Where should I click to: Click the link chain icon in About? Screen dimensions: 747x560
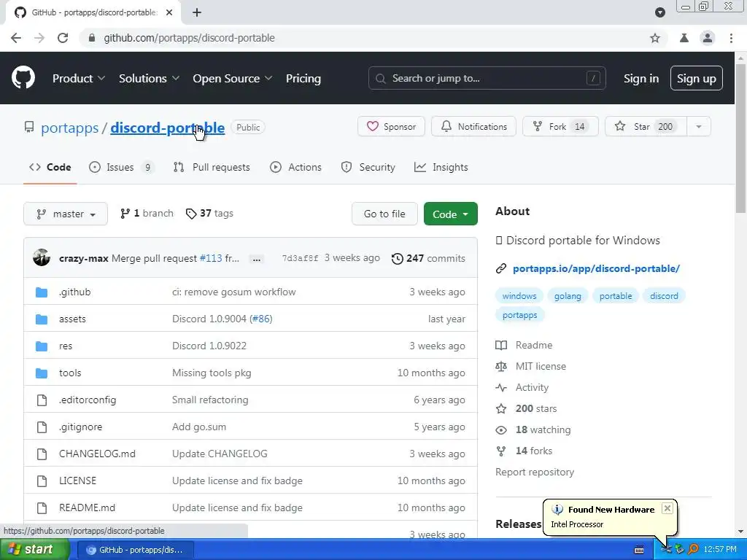click(500, 268)
